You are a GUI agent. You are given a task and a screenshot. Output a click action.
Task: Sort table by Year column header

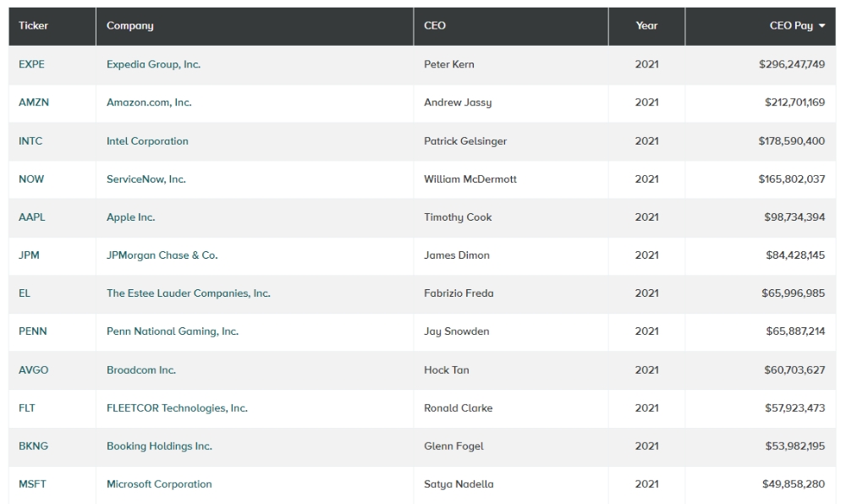[x=646, y=25]
